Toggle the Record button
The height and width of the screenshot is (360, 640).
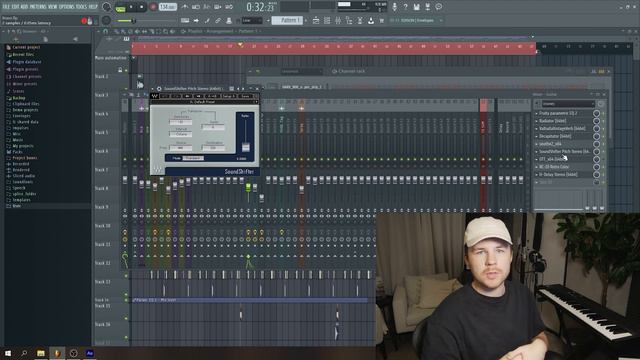153,7
